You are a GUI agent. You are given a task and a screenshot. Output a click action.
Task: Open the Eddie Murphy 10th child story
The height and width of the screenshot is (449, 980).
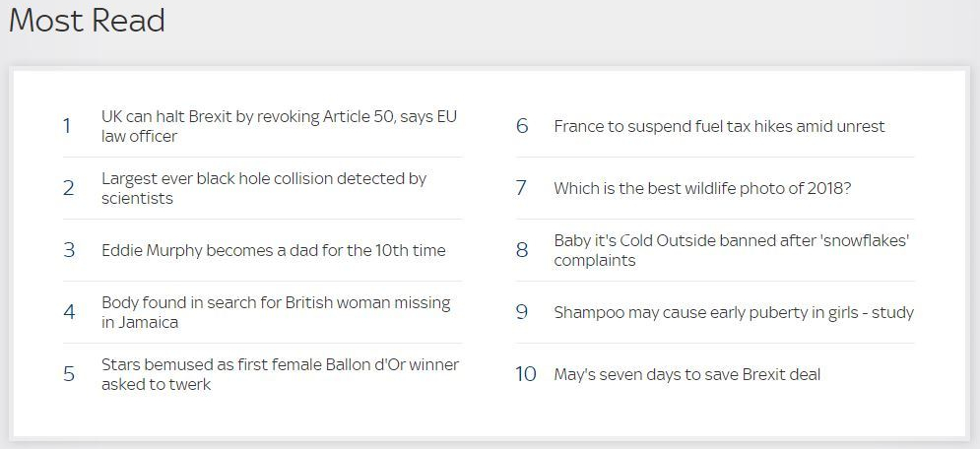273,250
